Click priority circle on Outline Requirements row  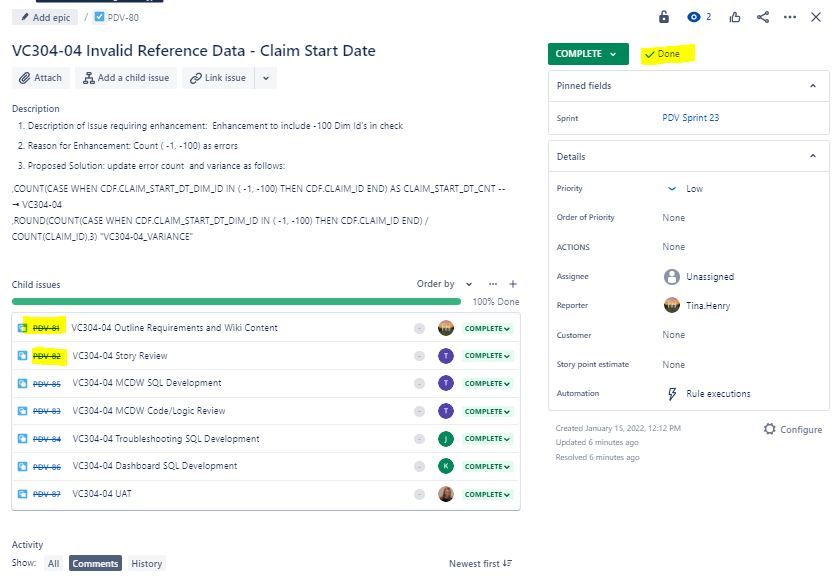pos(420,328)
